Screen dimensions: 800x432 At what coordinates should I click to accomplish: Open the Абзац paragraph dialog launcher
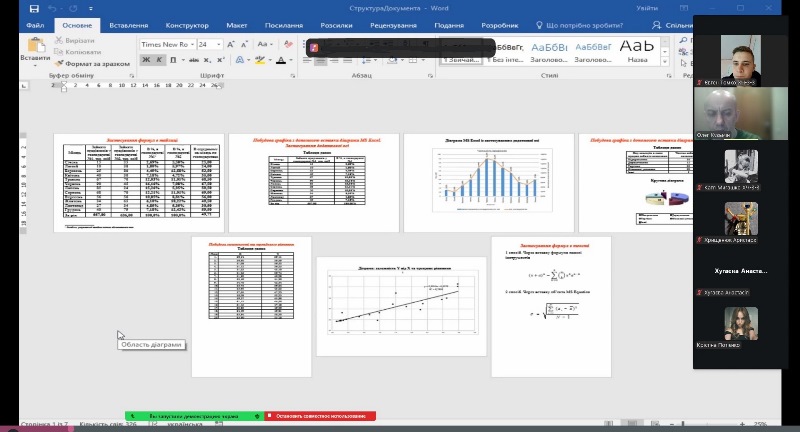[x=431, y=75]
